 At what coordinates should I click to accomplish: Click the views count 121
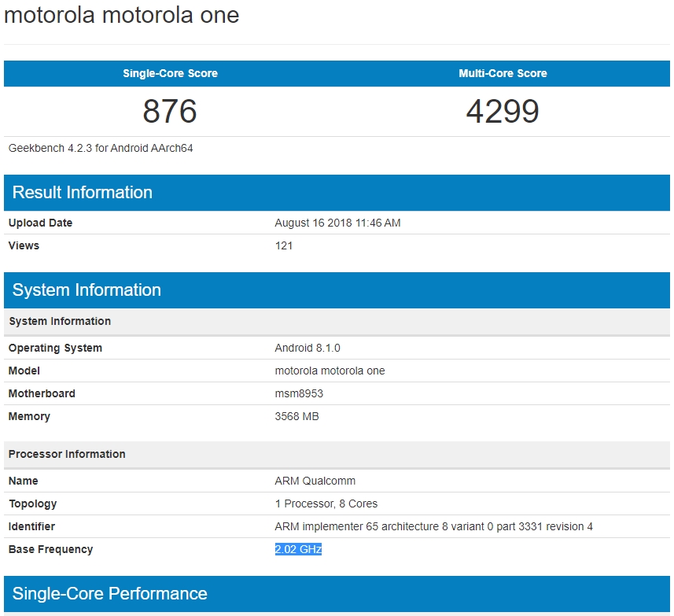(x=284, y=245)
